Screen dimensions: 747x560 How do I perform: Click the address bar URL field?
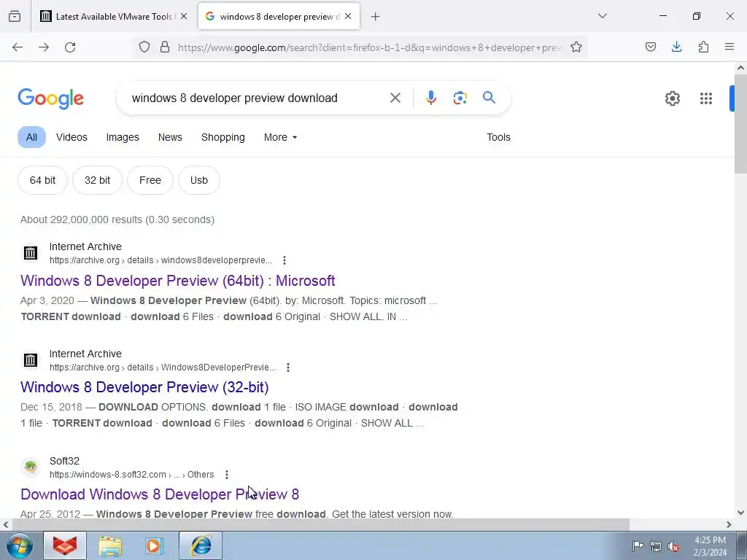[x=370, y=47]
